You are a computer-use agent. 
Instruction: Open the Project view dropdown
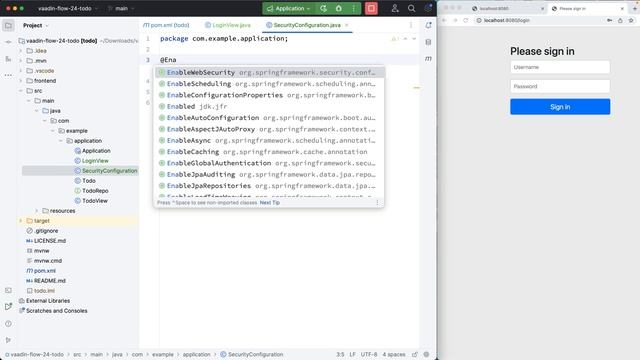[x=36, y=25]
